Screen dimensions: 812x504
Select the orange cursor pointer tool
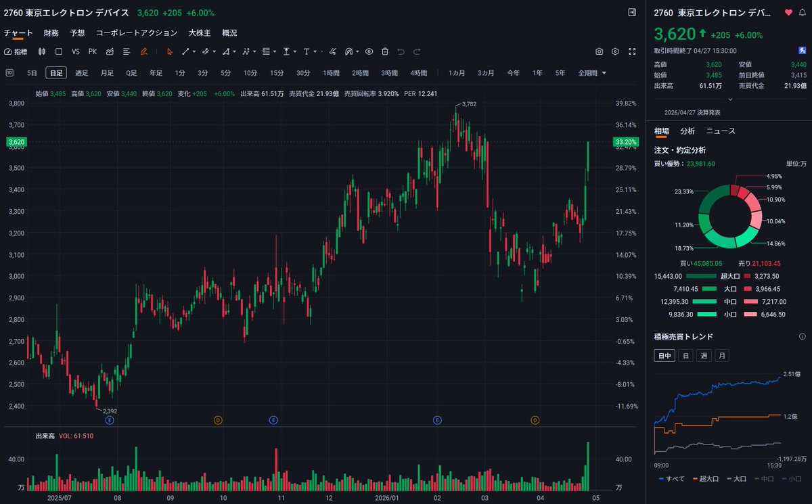pos(170,51)
